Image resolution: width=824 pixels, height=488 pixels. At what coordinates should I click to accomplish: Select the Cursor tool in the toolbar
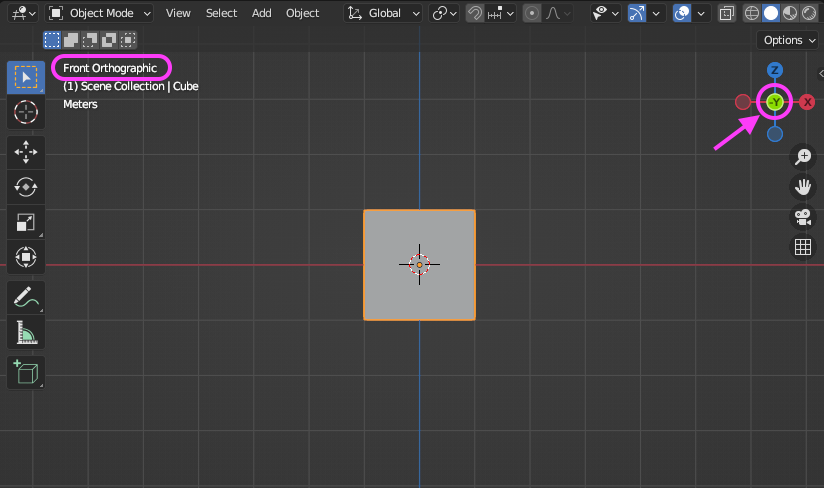[x=25, y=112]
